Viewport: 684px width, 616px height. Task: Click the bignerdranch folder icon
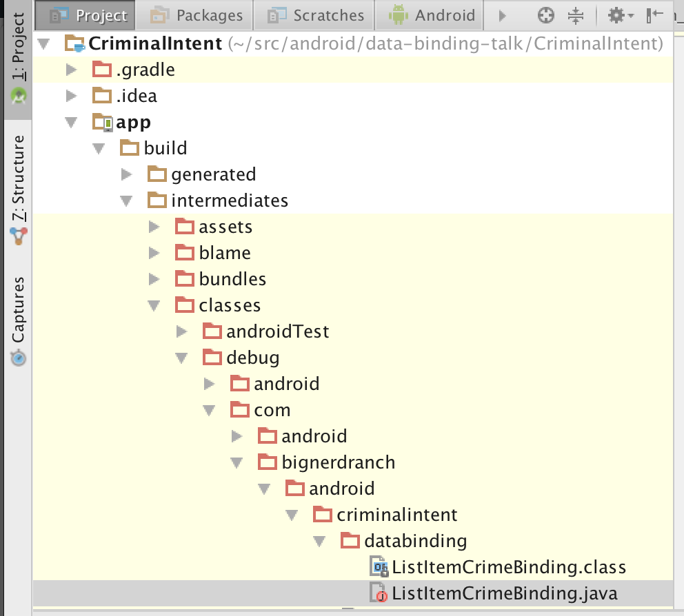pos(268,462)
